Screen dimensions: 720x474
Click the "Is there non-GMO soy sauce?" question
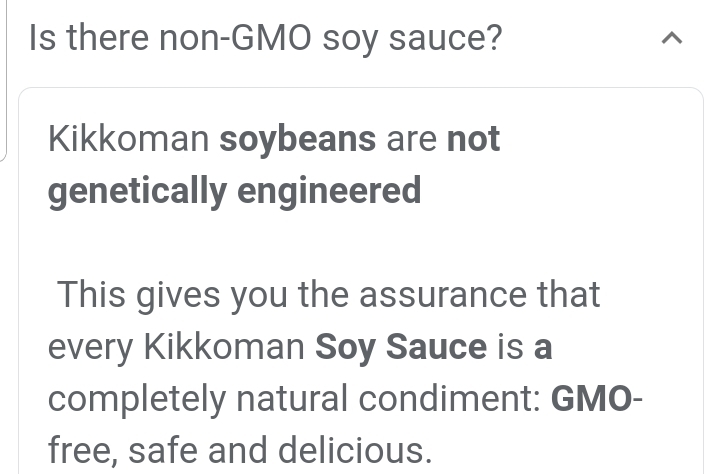(265, 39)
